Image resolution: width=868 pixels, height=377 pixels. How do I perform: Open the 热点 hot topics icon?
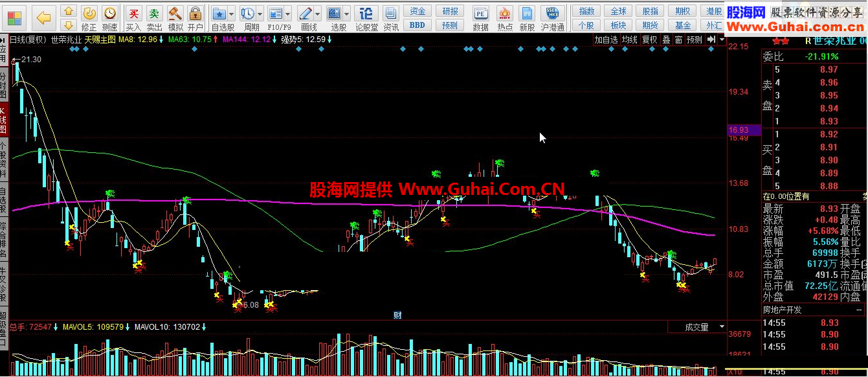(x=505, y=19)
